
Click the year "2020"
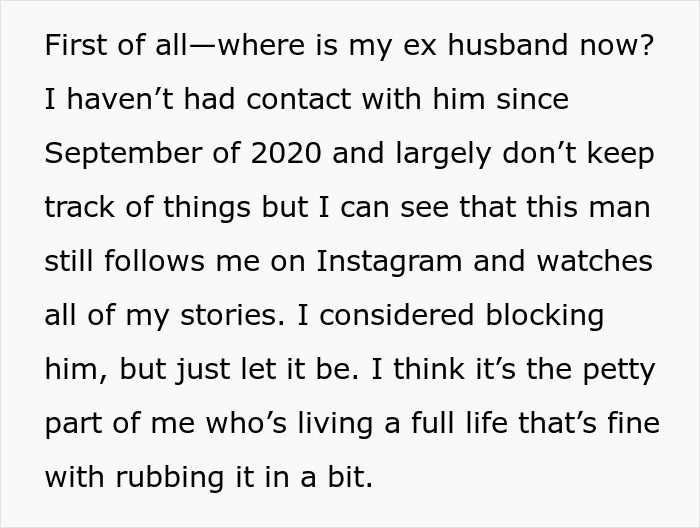[x=285, y=154]
